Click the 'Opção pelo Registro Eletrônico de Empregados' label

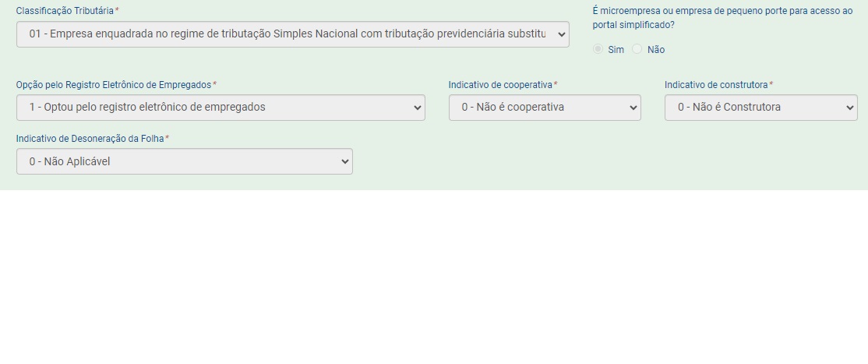(114, 85)
